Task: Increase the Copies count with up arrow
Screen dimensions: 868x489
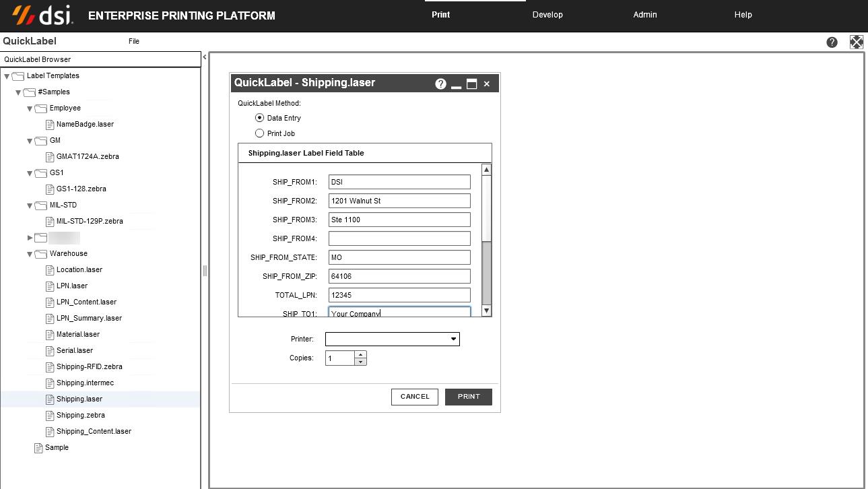Action: [x=360, y=354]
